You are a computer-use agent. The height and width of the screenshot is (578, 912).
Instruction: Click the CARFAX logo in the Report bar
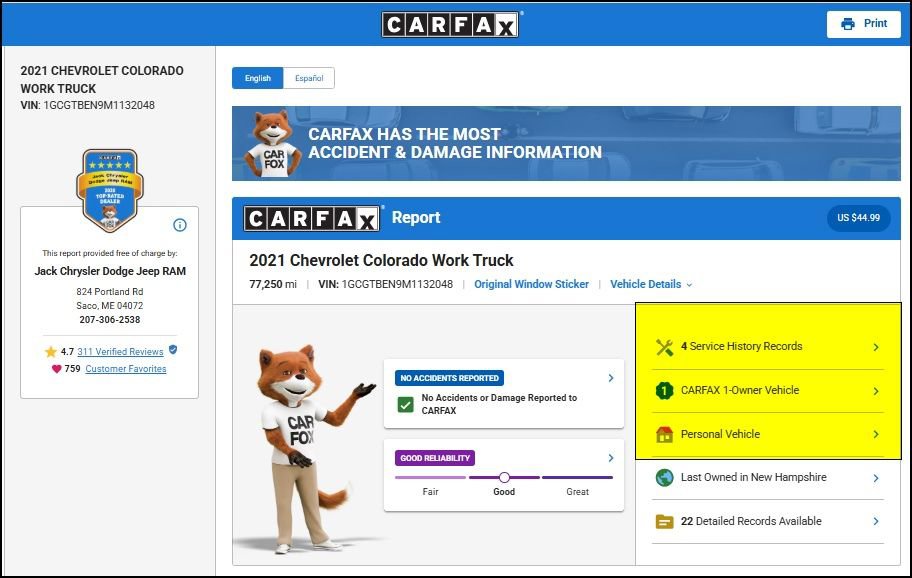pos(312,219)
